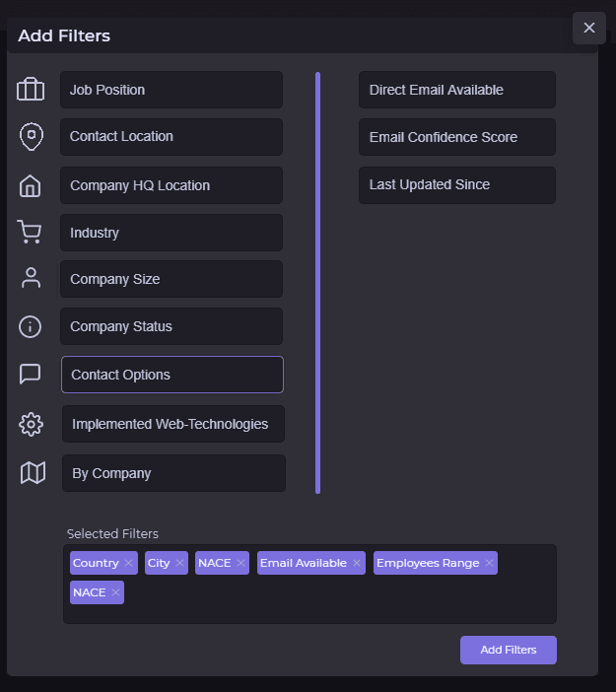This screenshot has width=616, height=692.
Task: Remove the Employees Range filter chip
Action: (489, 564)
